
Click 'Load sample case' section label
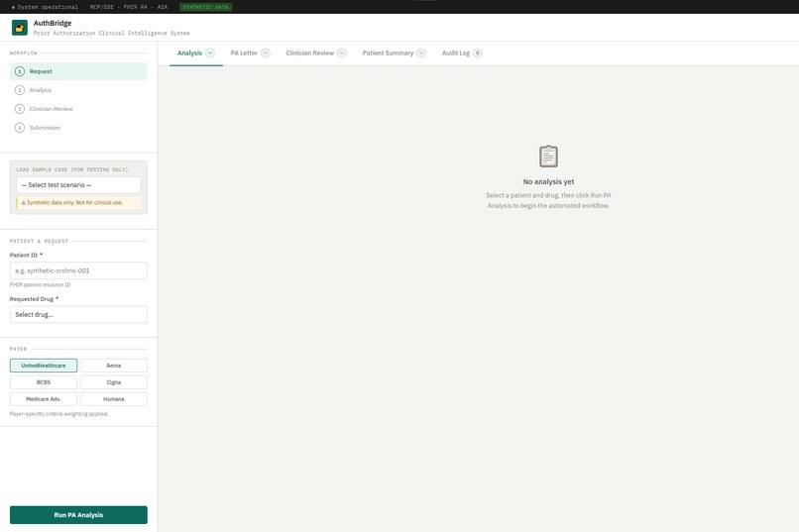pyautogui.click(x=71, y=169)
